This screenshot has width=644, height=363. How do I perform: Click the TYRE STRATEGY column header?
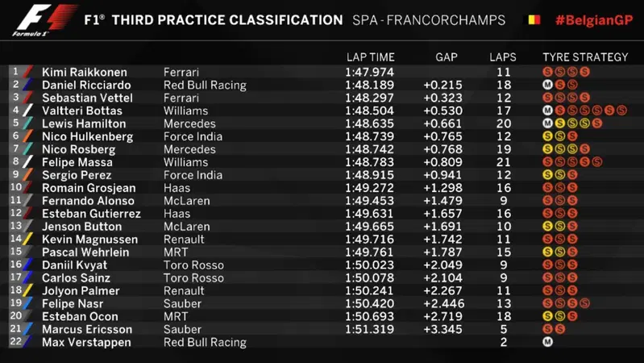[x=585, y=57]
